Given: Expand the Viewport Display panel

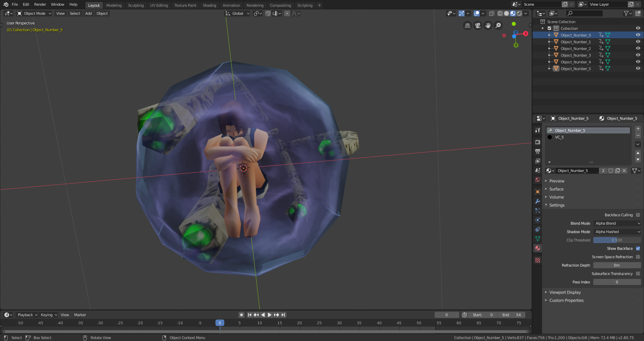Looking at the screenshot, I should 565,292.
